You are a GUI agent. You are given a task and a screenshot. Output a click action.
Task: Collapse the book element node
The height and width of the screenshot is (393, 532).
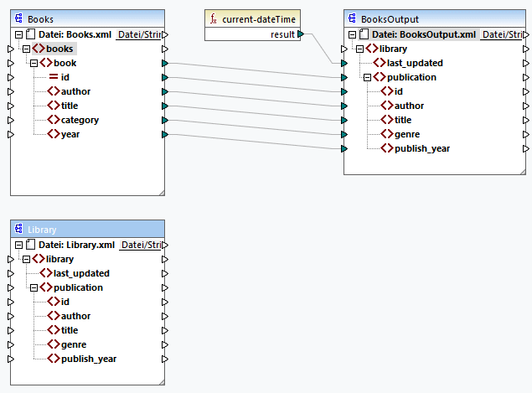pos(34,63)
